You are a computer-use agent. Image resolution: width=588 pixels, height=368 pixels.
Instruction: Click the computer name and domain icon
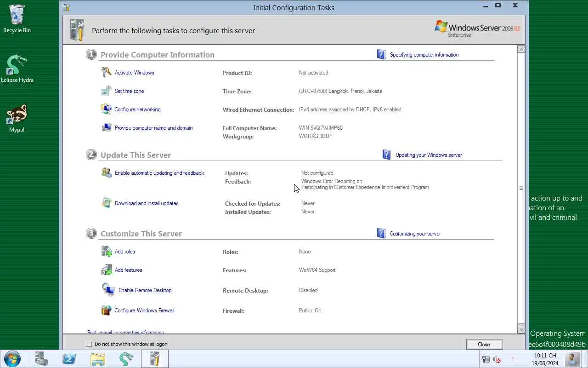tap(107, 127)
